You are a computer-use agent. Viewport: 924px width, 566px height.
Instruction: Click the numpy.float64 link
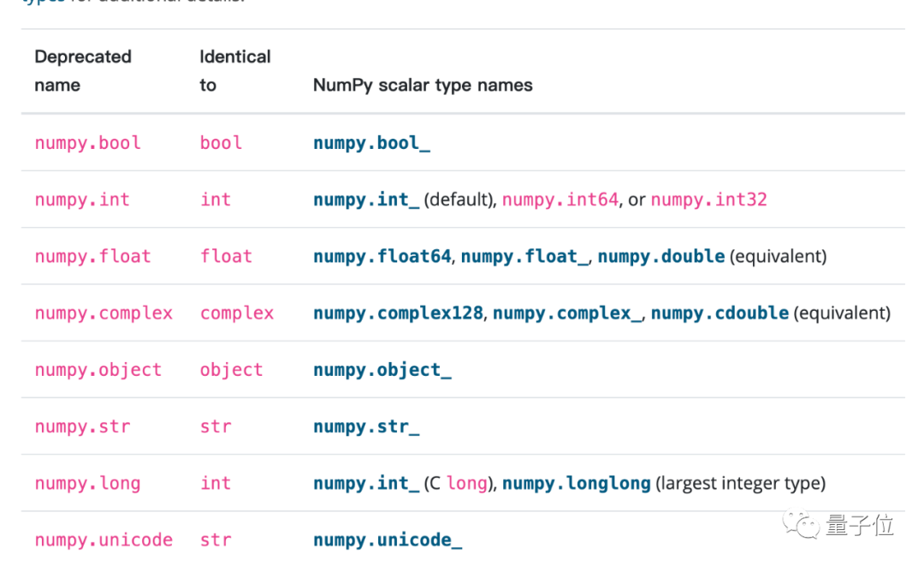tap(382, 256)
